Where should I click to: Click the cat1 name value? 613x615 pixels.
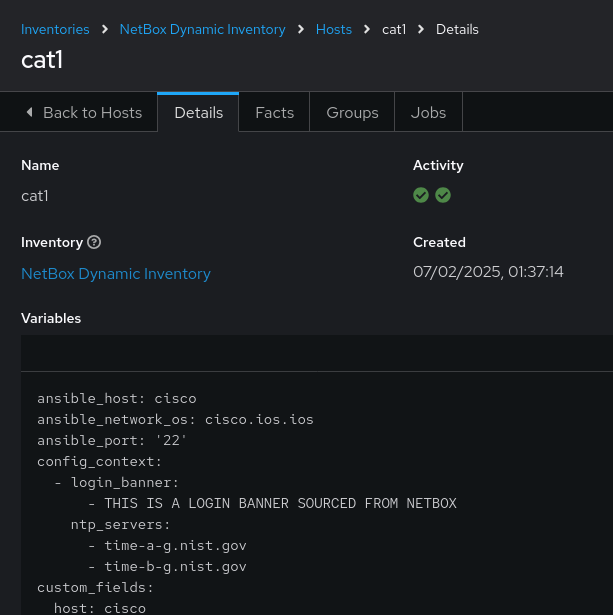coord(35,196)
